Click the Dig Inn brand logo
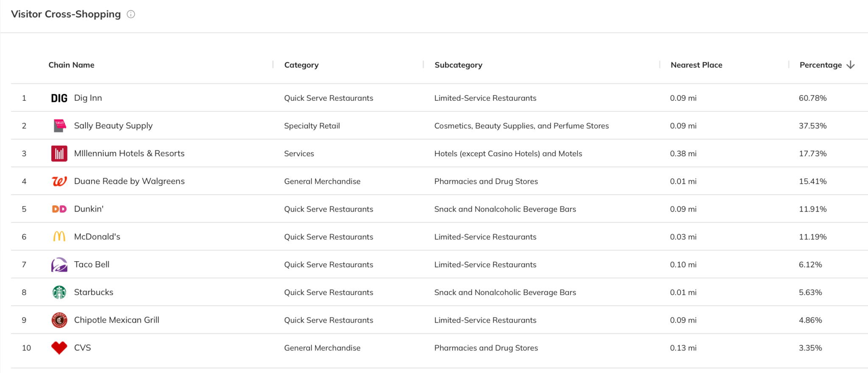This screenshot has width=868, height=373. point(59,98)
